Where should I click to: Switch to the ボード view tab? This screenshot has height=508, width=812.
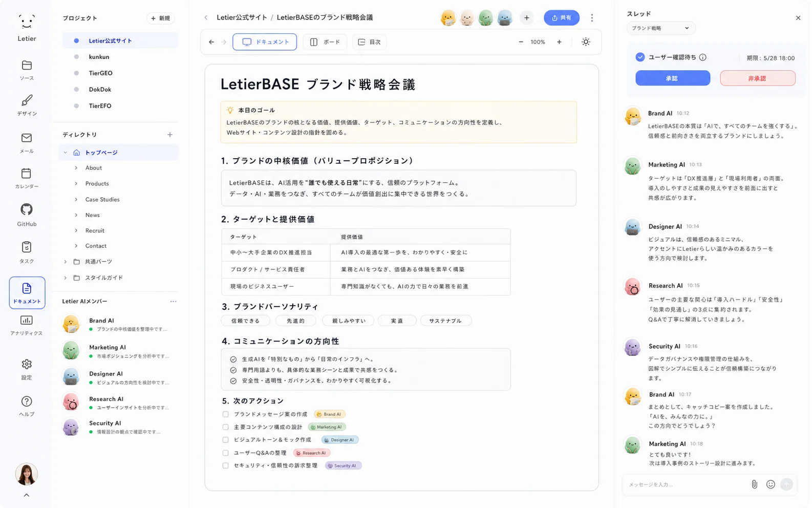[x=325, y=42]
